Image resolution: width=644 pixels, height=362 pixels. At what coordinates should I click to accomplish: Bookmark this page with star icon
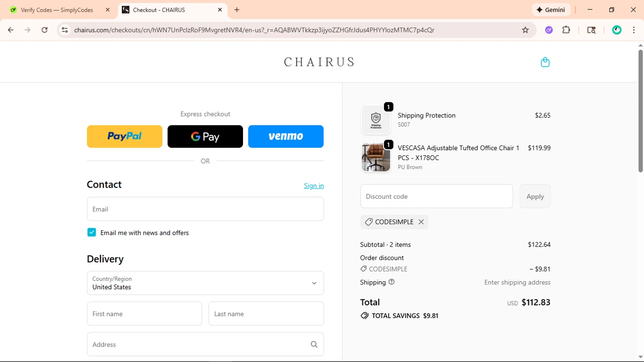pos(525,30)
